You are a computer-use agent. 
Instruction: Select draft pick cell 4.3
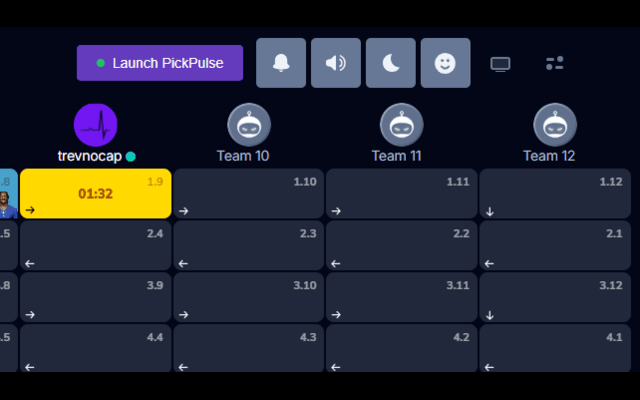[249, 348]
